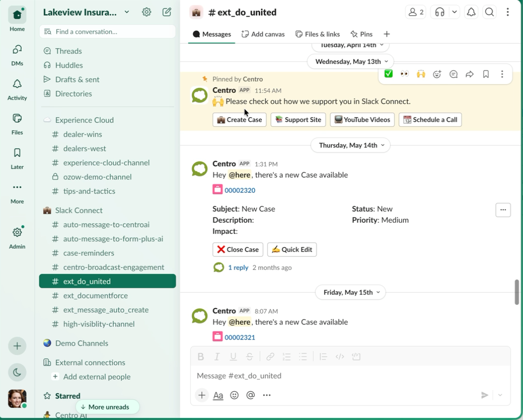Click the Quick Edit button
The image size is (523, 420).
pyautogui.click(x=292, y=250)
